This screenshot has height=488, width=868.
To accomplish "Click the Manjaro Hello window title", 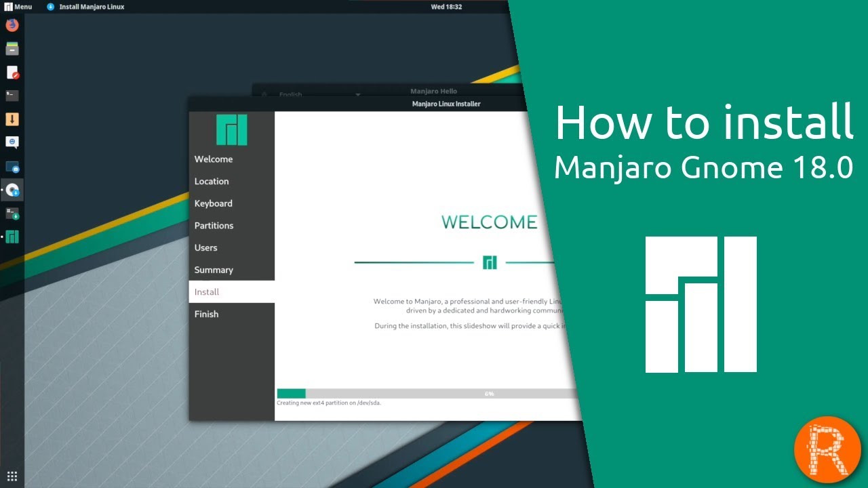I will 433,91.
